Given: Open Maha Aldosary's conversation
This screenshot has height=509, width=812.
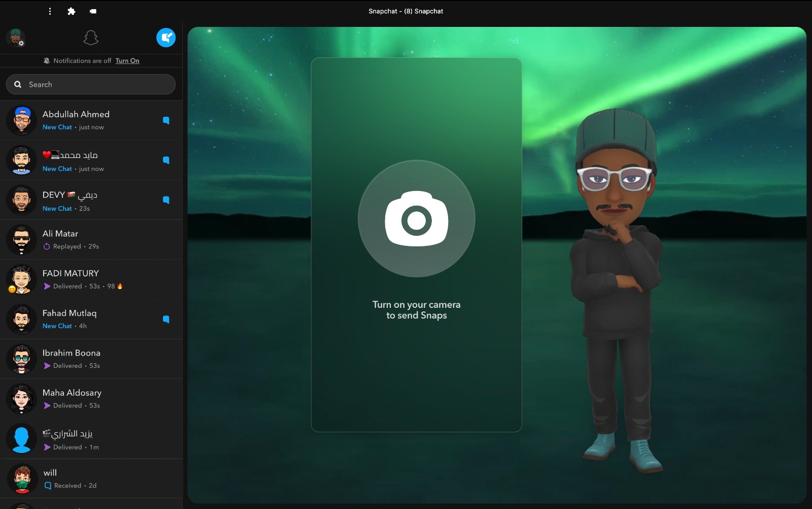Looking at the screenshot, I should click(91, 398).
